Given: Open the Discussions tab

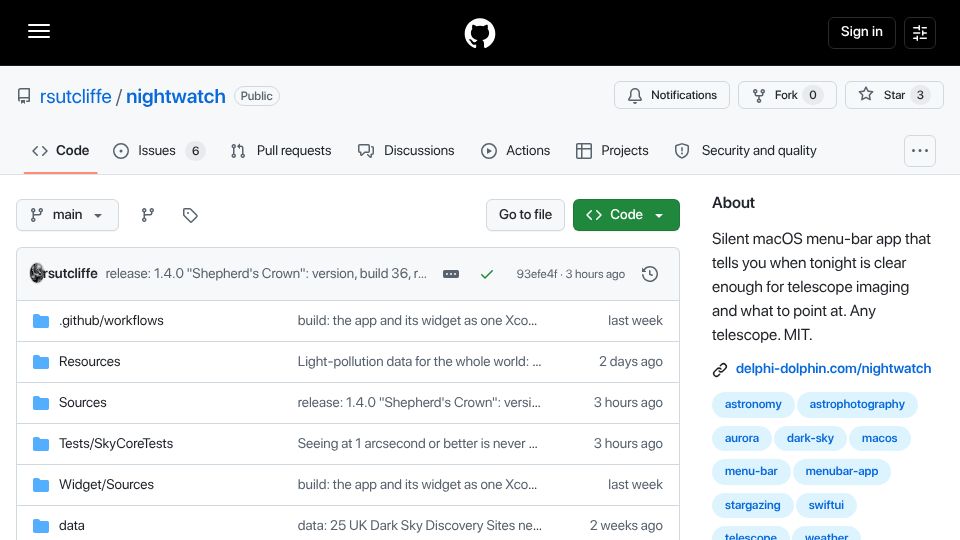Looking at the screenshot, I should pos(406,151).
